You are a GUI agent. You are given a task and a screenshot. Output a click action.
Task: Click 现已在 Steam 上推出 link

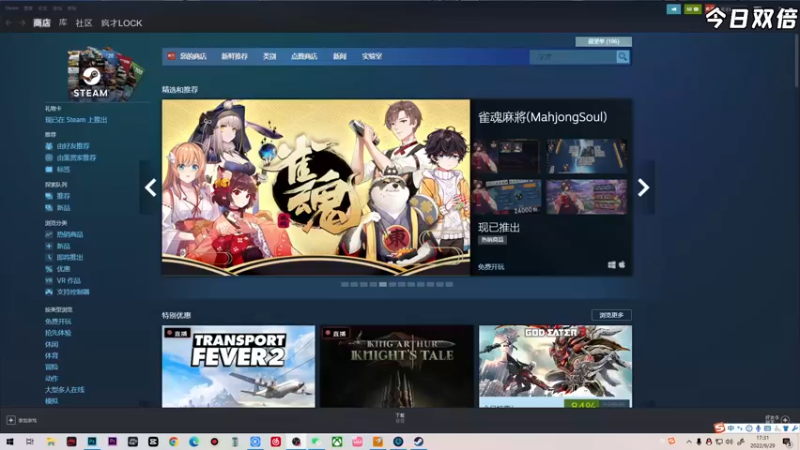click(76, 120)
